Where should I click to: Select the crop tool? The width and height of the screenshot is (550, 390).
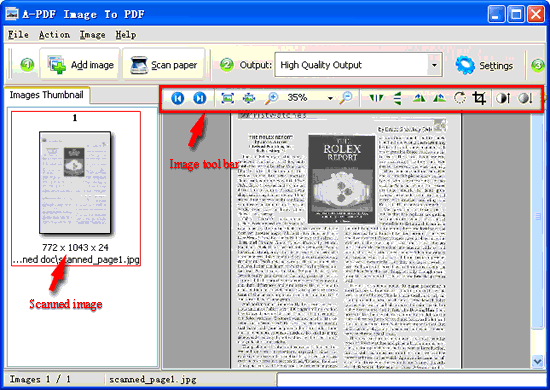(479, 98)
